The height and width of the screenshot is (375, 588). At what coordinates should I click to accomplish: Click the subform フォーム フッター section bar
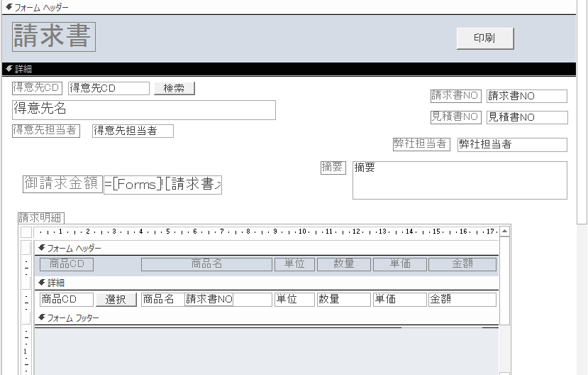[x=266, y=318]
